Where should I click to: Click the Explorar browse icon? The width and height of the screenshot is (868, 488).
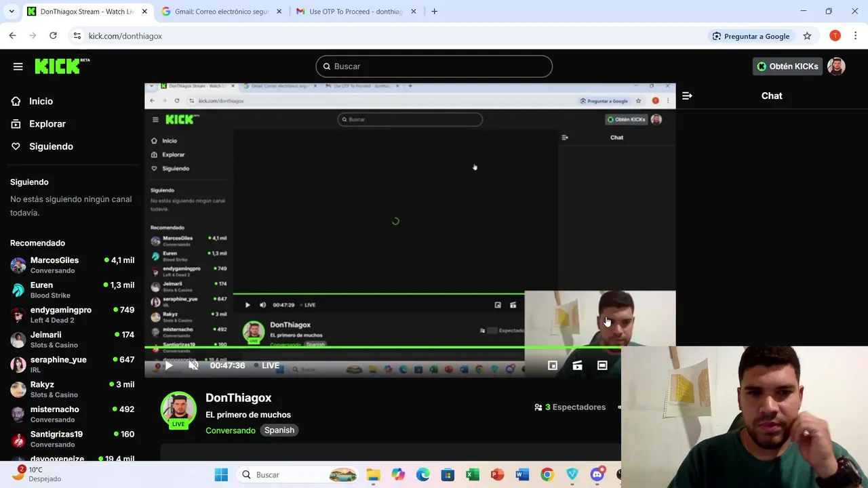click(x=16, y=124)
